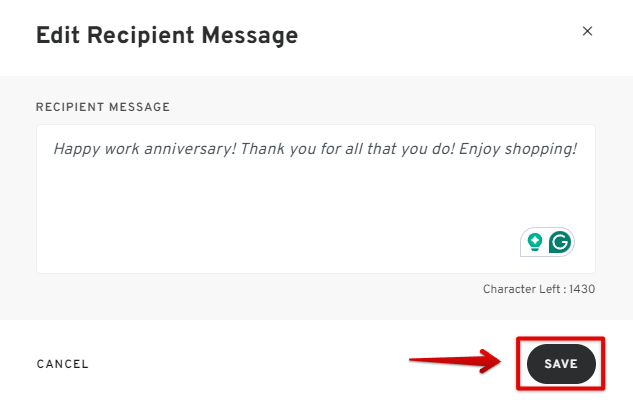The image size is (633, 420).
Task: Focus the recipient message text area
Action: [316, 199]
